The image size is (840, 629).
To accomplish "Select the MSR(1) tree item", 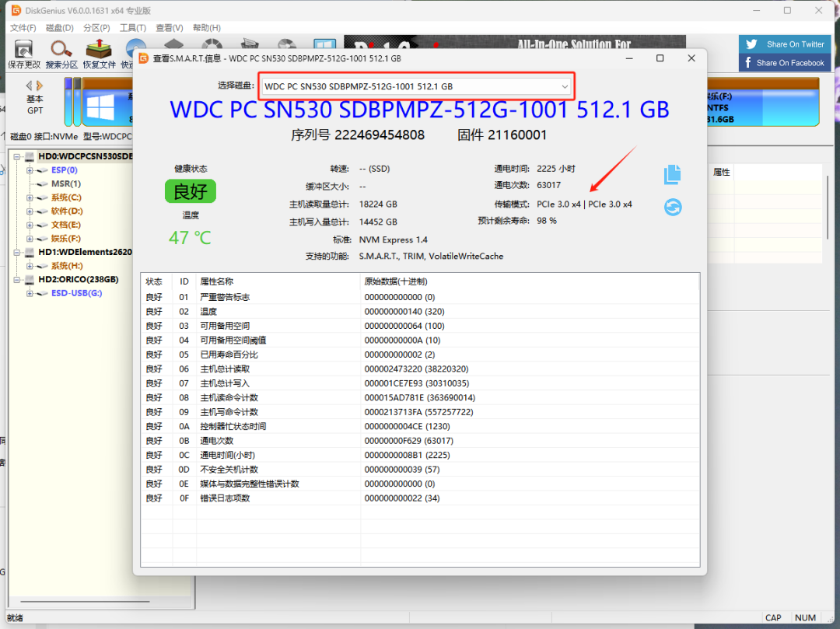I will pyautogui.click(x=66, y=183).
